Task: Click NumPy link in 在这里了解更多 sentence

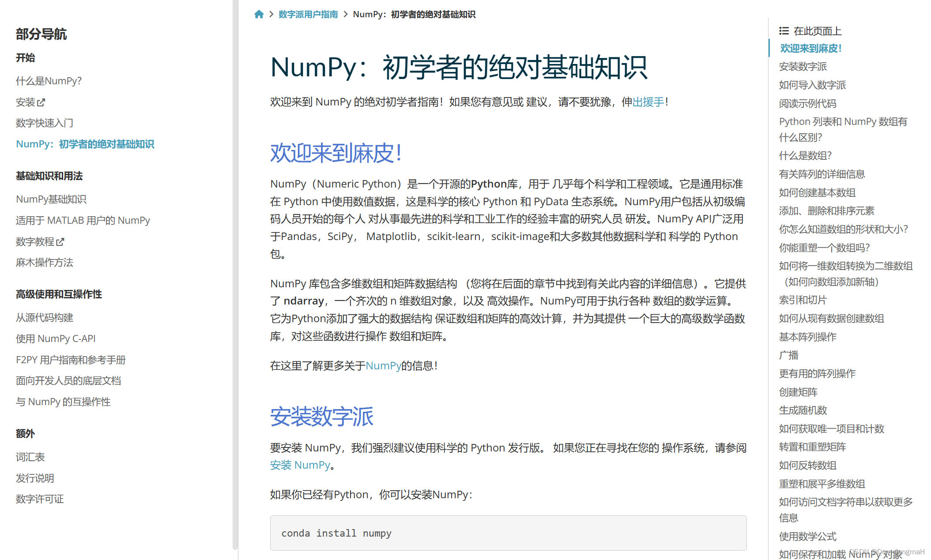Action: (383, 365)
